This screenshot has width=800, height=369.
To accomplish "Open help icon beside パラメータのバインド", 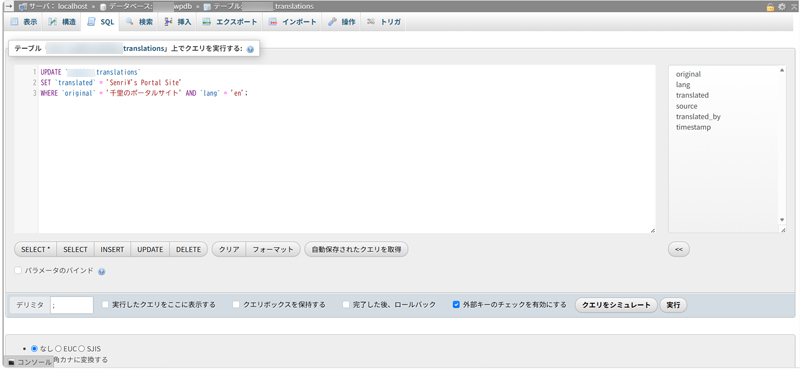I will tap(102, 272).
